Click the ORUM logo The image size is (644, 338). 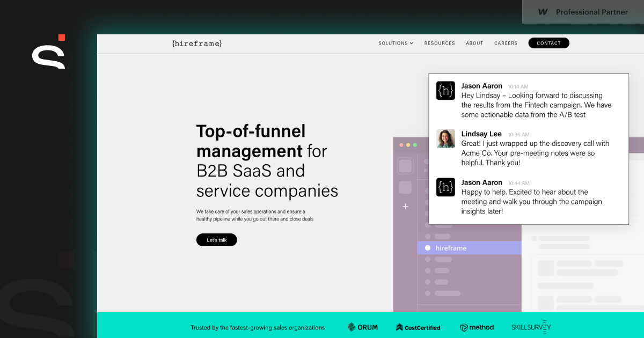363,327
